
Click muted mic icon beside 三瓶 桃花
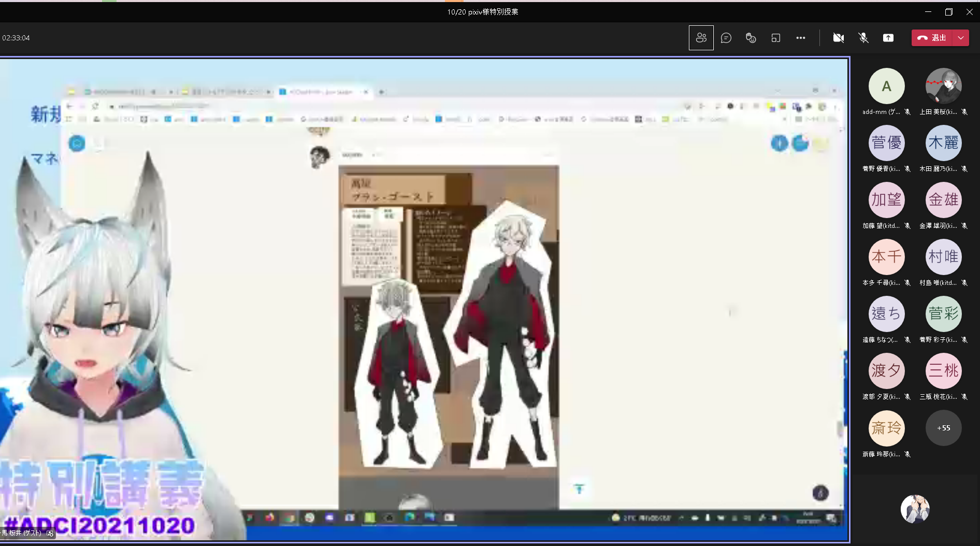[x=964, y=397]
